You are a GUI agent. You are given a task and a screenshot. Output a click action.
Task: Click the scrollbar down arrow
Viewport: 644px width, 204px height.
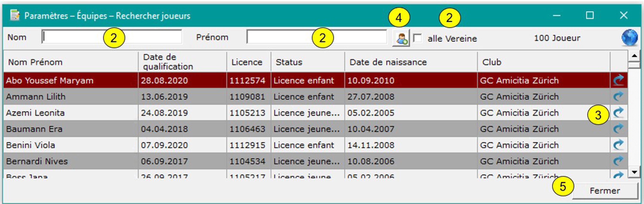634,172
